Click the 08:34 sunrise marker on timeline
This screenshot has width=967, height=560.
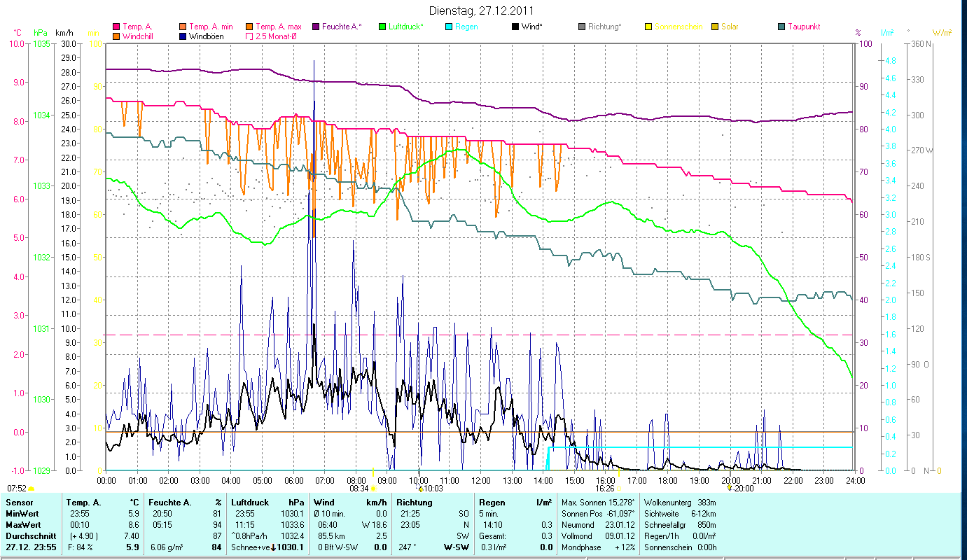[x=373, y=488]
